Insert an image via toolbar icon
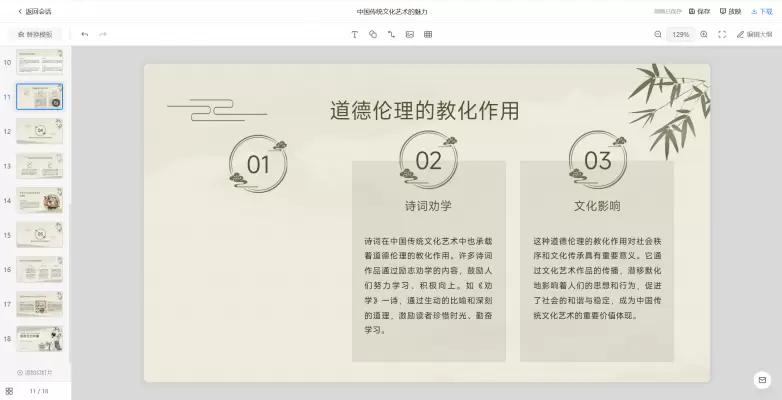Viewport: 782px width, 400px height. [409, 34]
